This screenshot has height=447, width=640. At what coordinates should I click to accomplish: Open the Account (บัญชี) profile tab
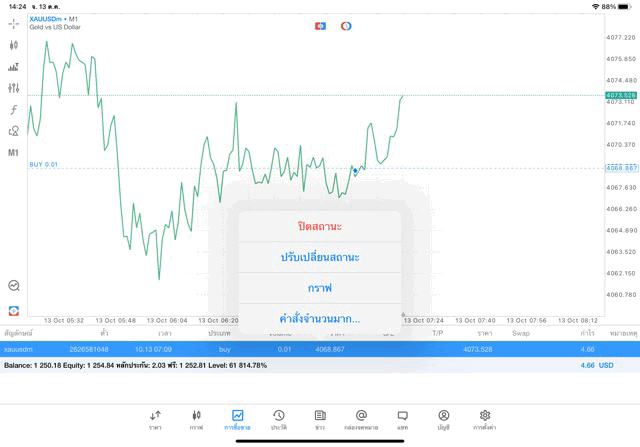click(443, 418)
